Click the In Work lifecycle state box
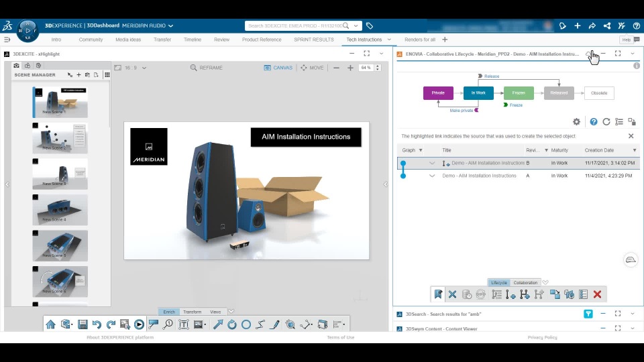The image size is (644, 362). [478, 93]
